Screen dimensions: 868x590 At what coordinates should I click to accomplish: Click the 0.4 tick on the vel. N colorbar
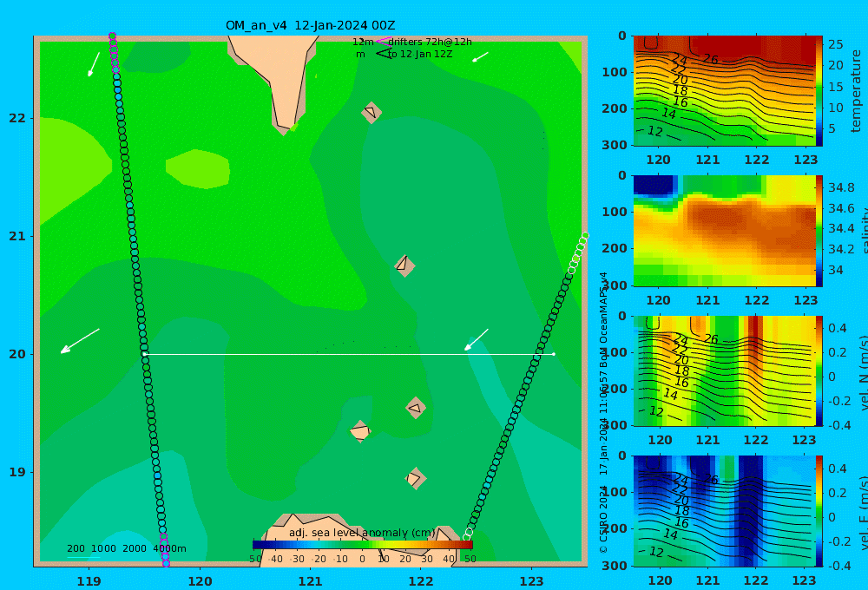tap(838, 328)
